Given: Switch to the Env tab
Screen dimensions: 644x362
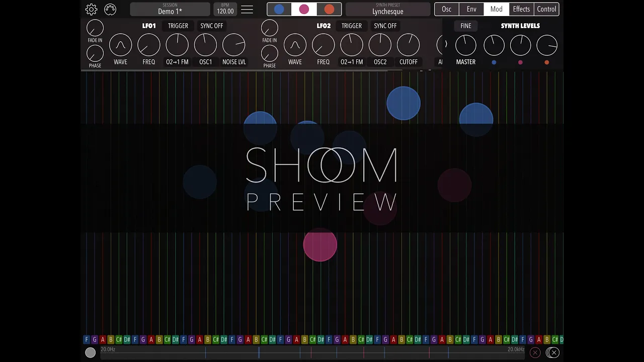Looking at the screenshot, I should pos(471,9).
